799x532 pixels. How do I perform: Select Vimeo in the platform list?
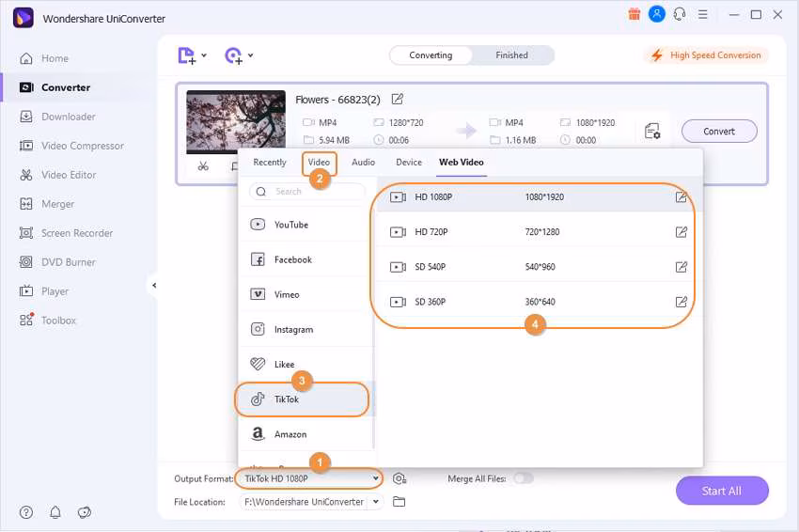tap(305, 294)
